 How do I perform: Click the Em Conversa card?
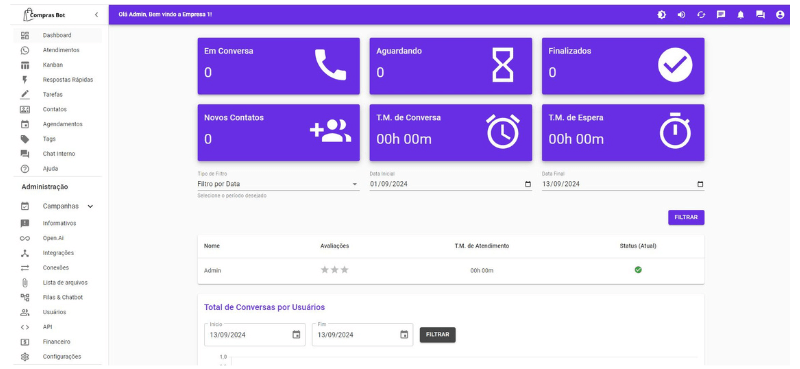(279, 66)
